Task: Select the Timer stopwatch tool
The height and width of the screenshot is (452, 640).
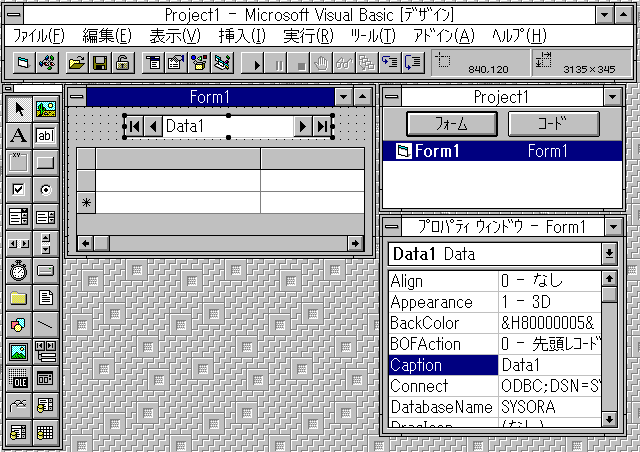Action: coord(19,271)
